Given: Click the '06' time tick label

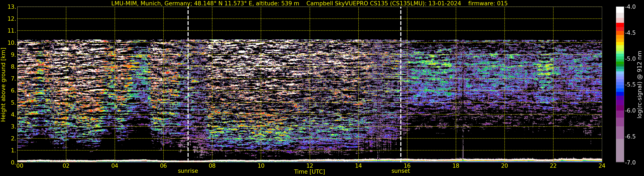Looking at the screenshot, I should coord(163,166).
